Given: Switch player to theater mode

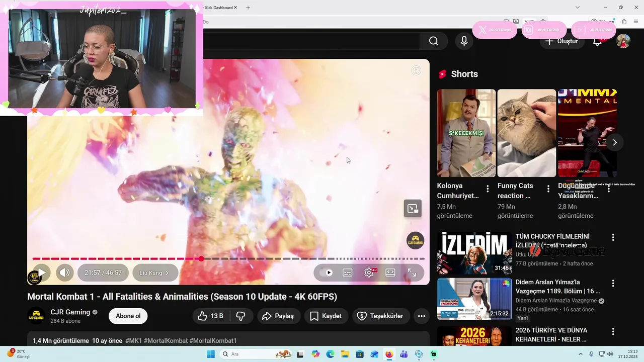Looking at the screenshot, I should coord(390,273).
